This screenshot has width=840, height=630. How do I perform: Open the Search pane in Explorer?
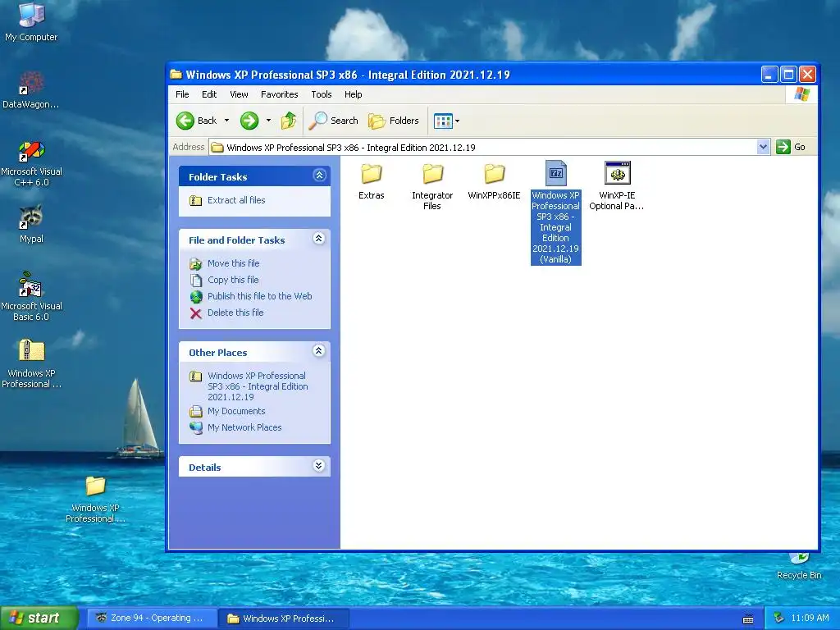tap(333, 121)
